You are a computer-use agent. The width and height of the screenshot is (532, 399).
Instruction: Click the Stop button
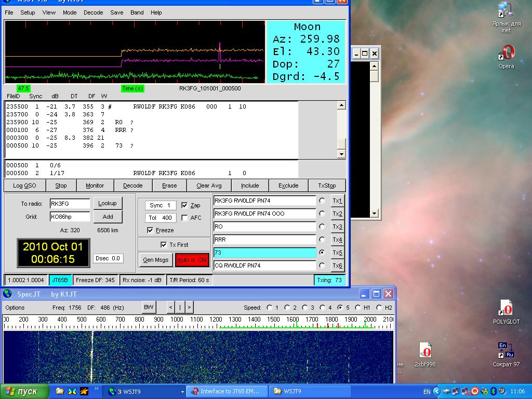[x=61, y=185]
